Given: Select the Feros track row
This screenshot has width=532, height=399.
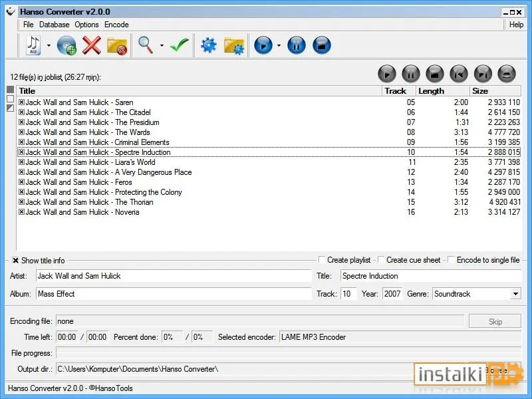Looking at the screenshot, I should (x=269, y=182).
